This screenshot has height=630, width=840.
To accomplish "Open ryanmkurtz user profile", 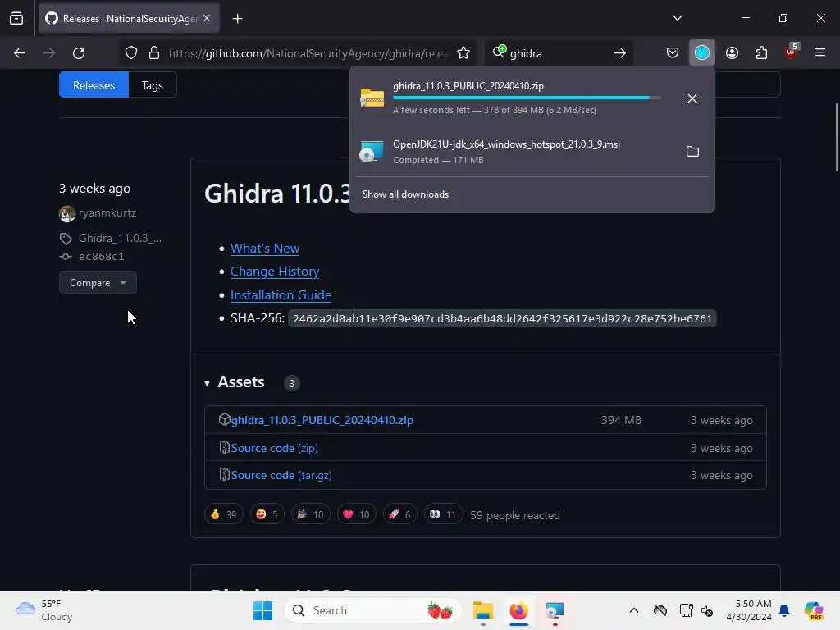I will coord(107,213).
